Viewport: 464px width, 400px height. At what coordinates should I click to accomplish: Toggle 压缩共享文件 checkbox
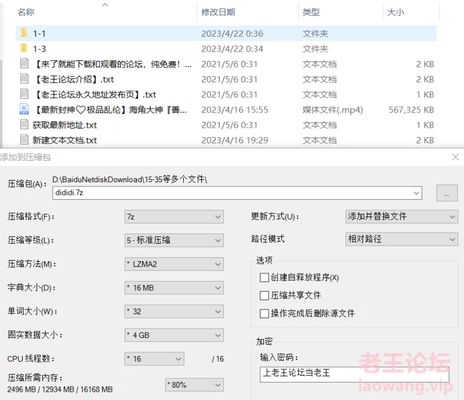[x=264, y=295]
